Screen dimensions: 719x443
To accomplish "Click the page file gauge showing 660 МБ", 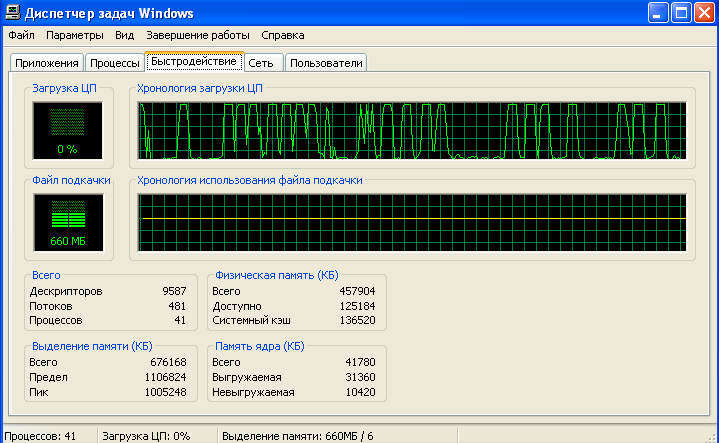I will tap(68, 222).
